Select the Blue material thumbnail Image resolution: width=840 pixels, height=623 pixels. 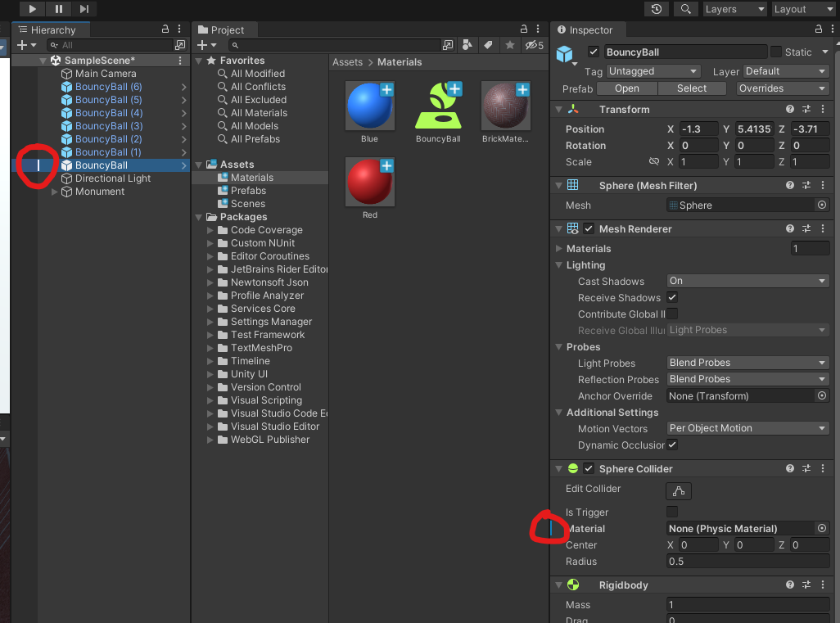pos(369,106)
